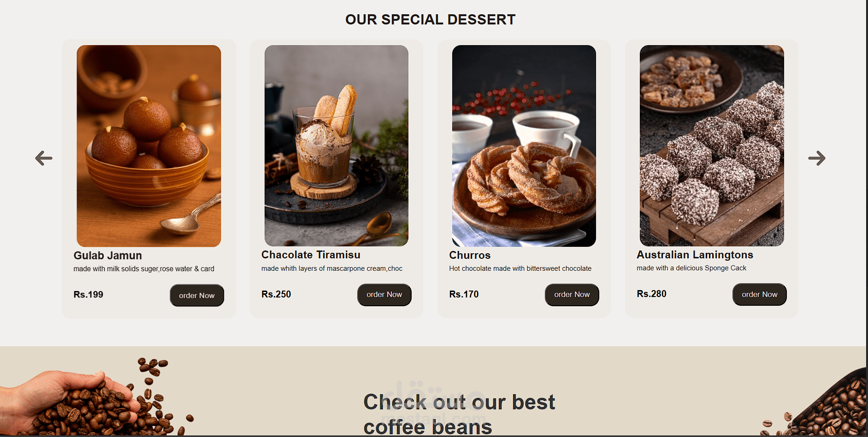Open the Churros photo
Viewport: 868px width, 437px height.
tap(524, 146)
